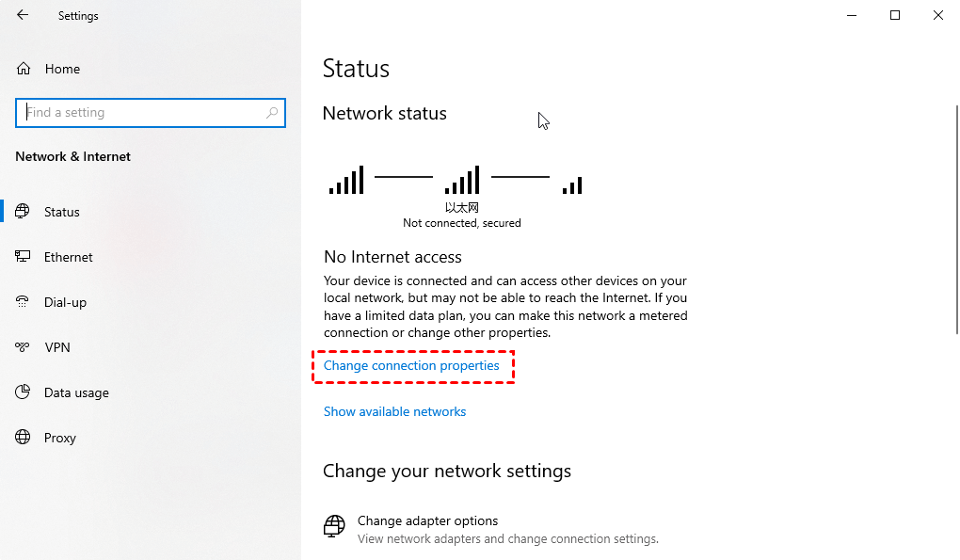Select the Status globe icon
Image resolution: width=960 pixels, height=560 pixels.
pyautogui.click(x=22, y=211)
